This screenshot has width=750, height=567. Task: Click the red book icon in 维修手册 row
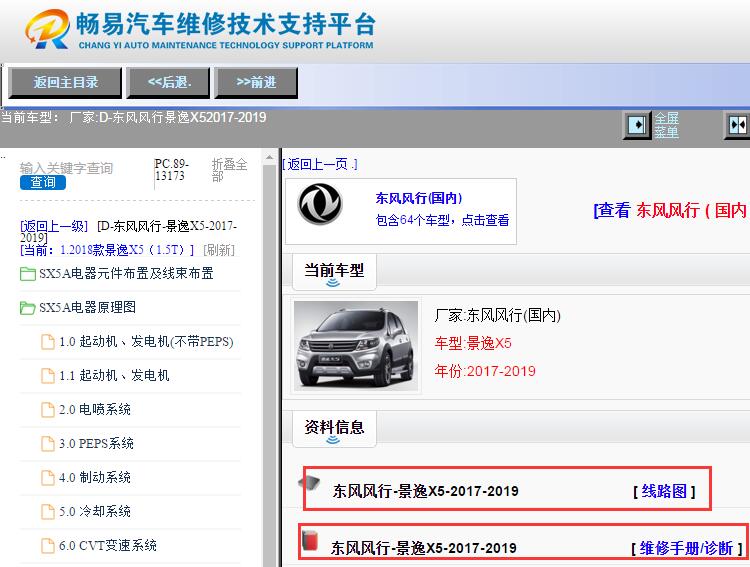[310, 541]
